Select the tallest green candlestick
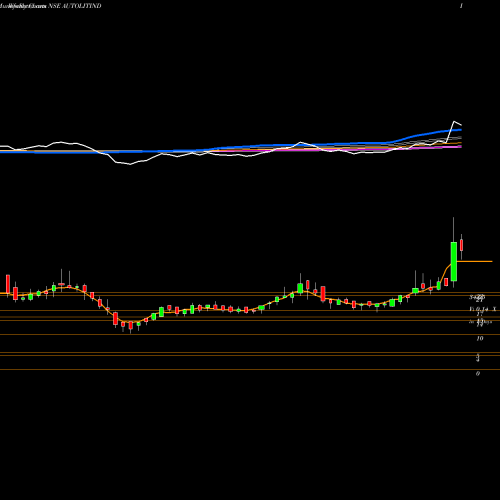The width and height of the screenshot is (500, 500). pos(454,262)
